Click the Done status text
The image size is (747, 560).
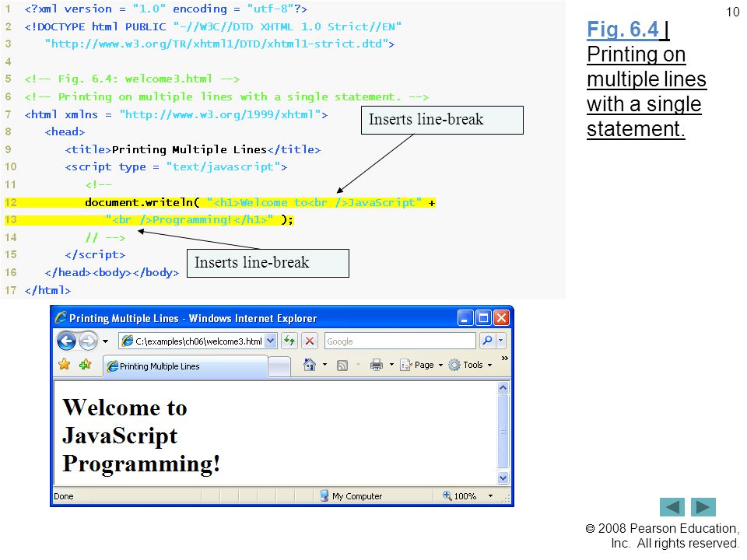pos(63,496)
